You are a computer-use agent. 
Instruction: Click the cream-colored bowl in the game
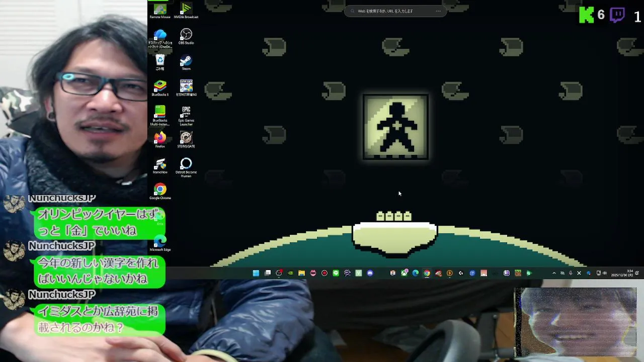(x=394, y=238)
